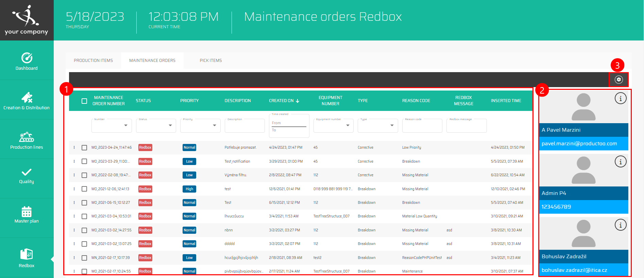Show info for A Pavel Marzini
Viewport: 644px width, 278px height.
[620, 99]
